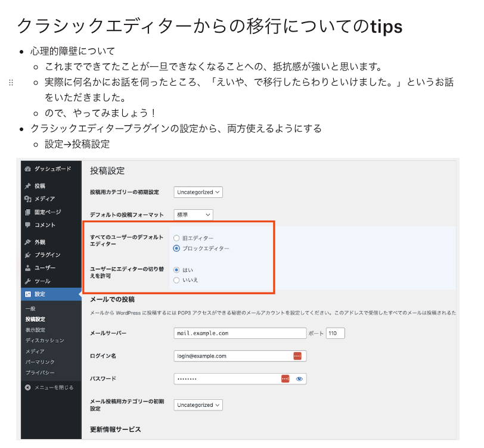Go to プライバシー settings submenu

[40, 372]
